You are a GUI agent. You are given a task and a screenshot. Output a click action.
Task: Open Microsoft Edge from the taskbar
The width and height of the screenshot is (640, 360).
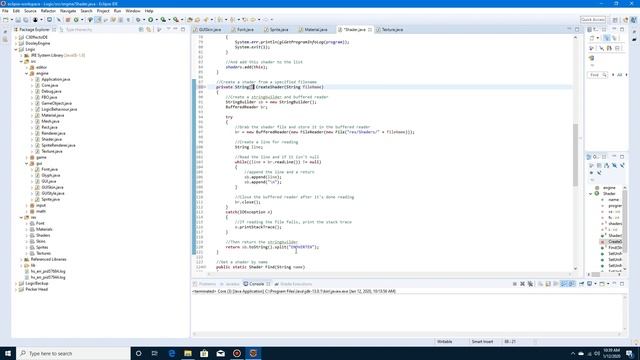click(171, 353)
